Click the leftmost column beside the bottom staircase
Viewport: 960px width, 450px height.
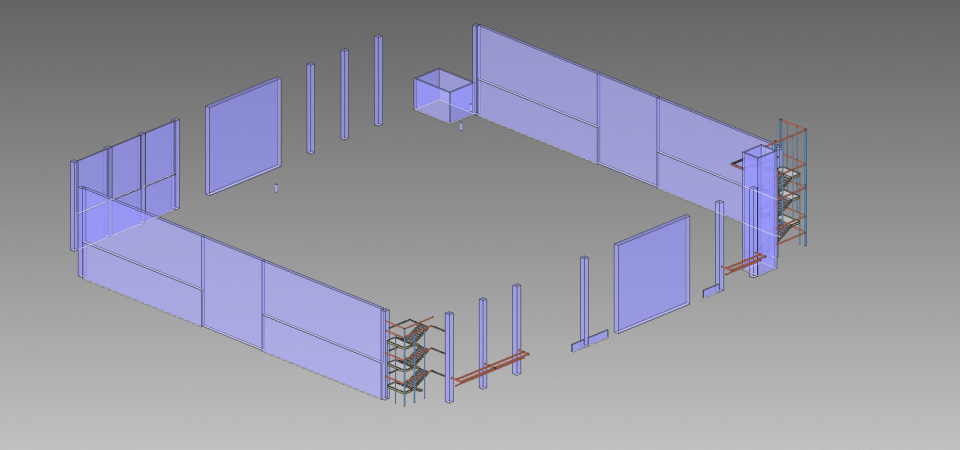(450, 357)
